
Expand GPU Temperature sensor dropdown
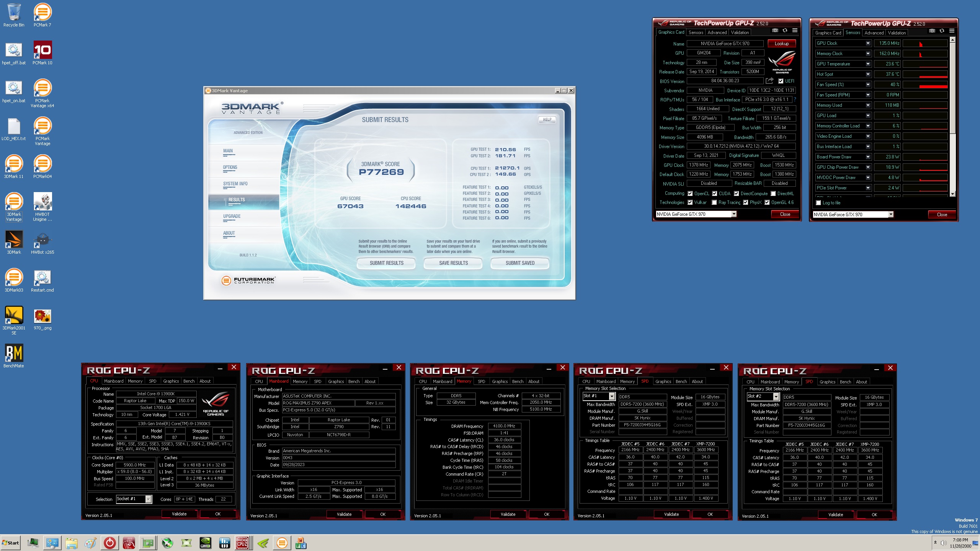point(868,64)
